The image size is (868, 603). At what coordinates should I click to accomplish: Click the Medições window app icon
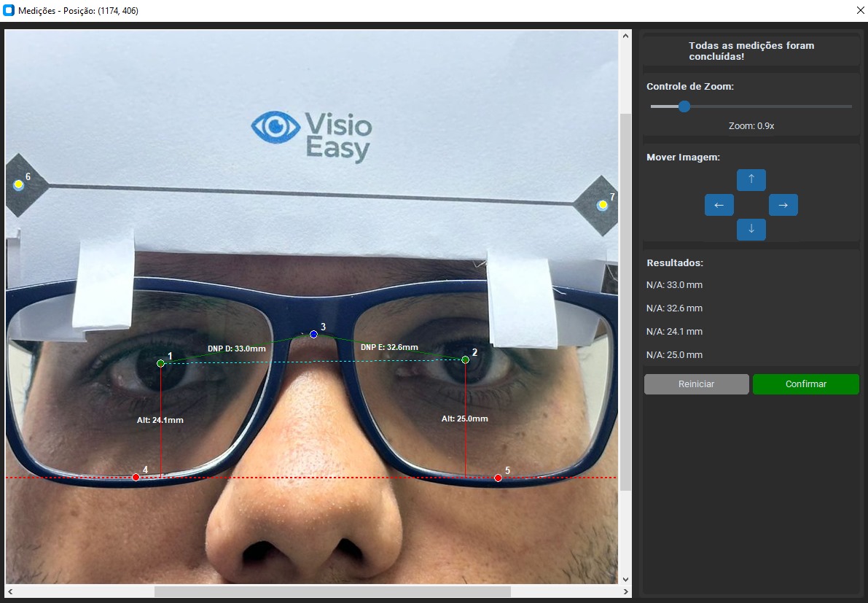pyautogui.click(x=9, y=10)
